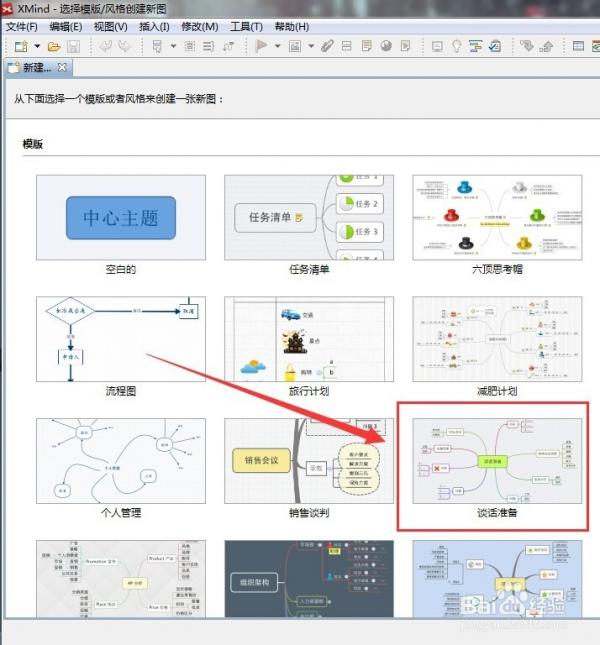This screenshot has height=645, width=600.
Task: Choose the 任务清单 template thumbnail
Action: click(309, 218)
